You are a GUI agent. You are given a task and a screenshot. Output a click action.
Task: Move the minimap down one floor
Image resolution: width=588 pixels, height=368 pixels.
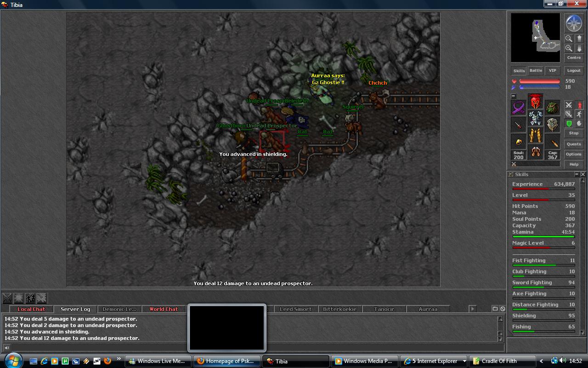579,48
